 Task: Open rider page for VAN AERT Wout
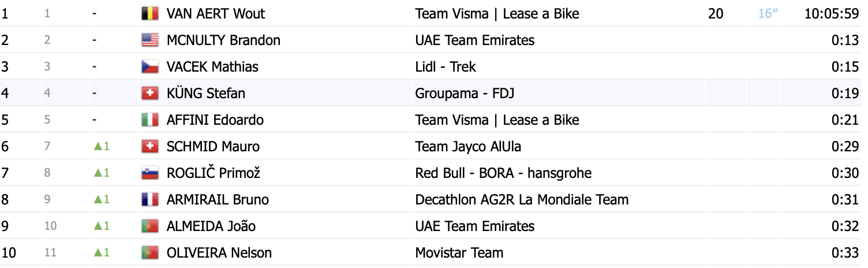(216, 13)
